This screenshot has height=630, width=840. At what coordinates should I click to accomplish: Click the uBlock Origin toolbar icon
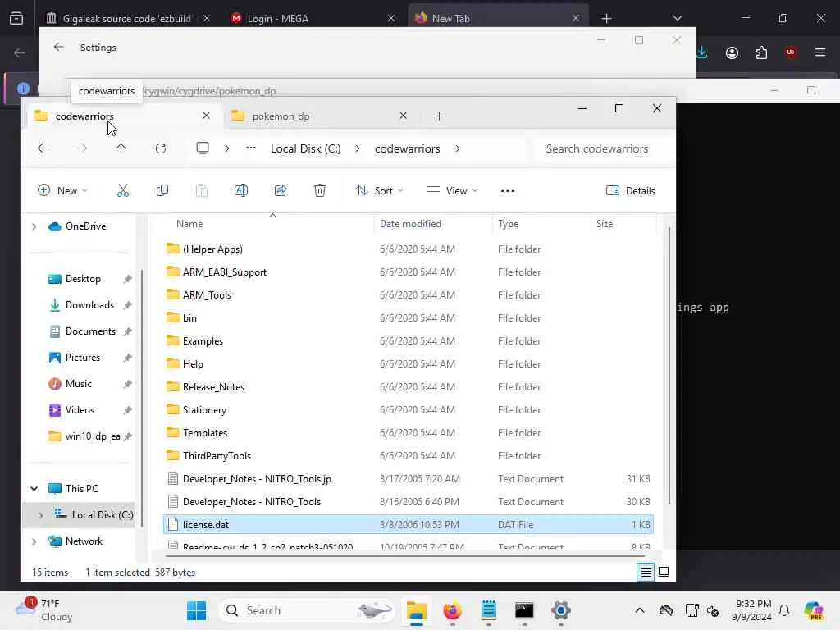pos(791,52)
